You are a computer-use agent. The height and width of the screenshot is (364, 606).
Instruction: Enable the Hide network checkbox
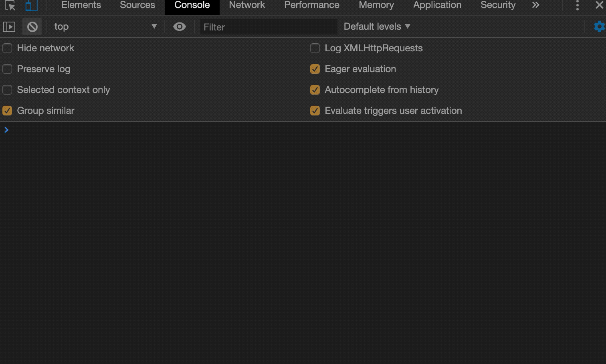coord(7,49)
